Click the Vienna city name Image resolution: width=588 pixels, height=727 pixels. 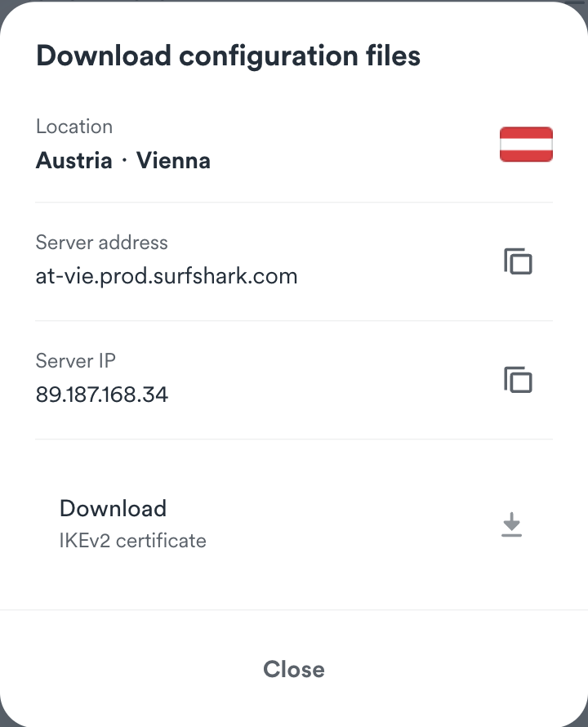[x=173, y=160]
